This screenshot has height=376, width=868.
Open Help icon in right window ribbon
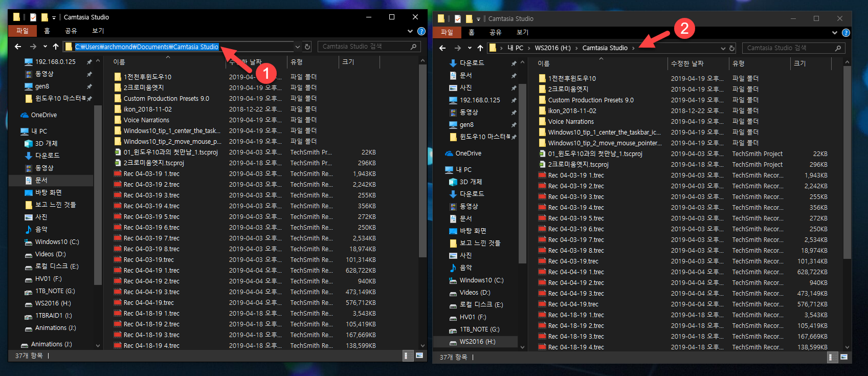(x=846, y=33)
